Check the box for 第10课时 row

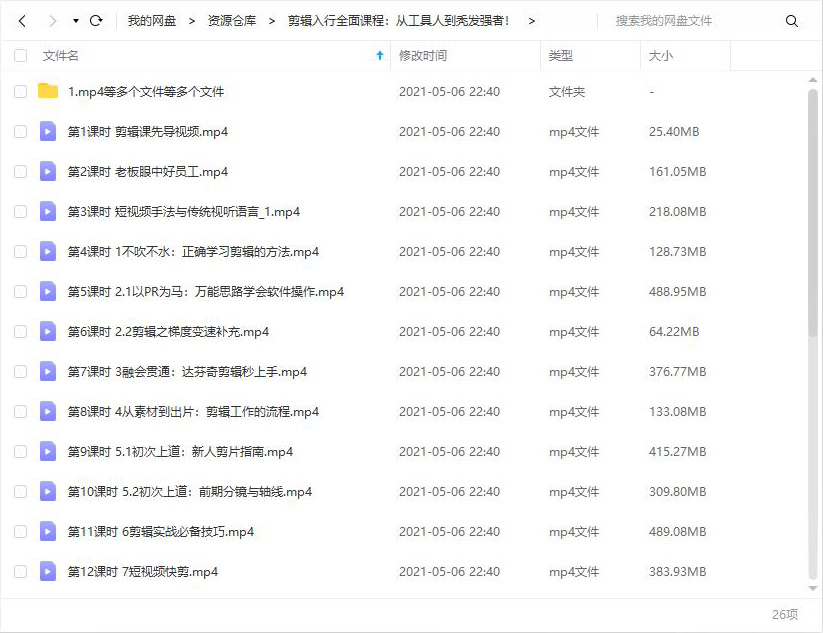click(x=20, y=492)
